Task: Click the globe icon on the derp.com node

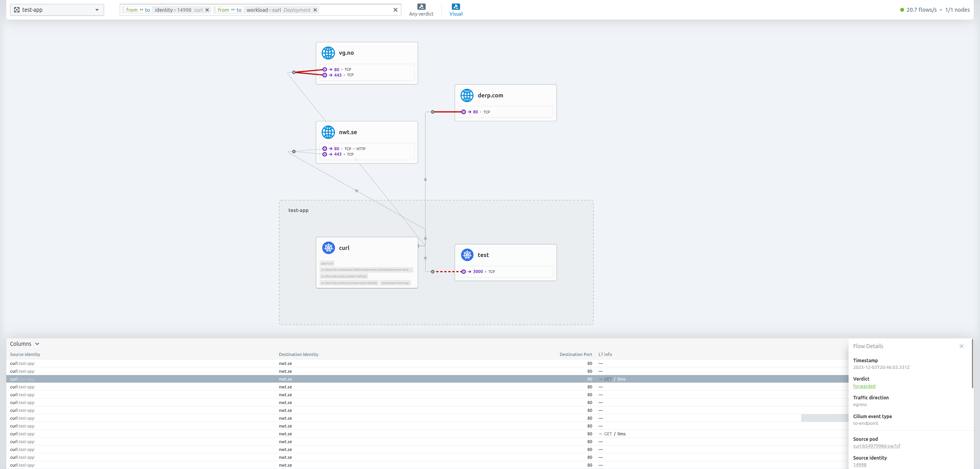Action: pyautogui.click(x=466, y=95)
